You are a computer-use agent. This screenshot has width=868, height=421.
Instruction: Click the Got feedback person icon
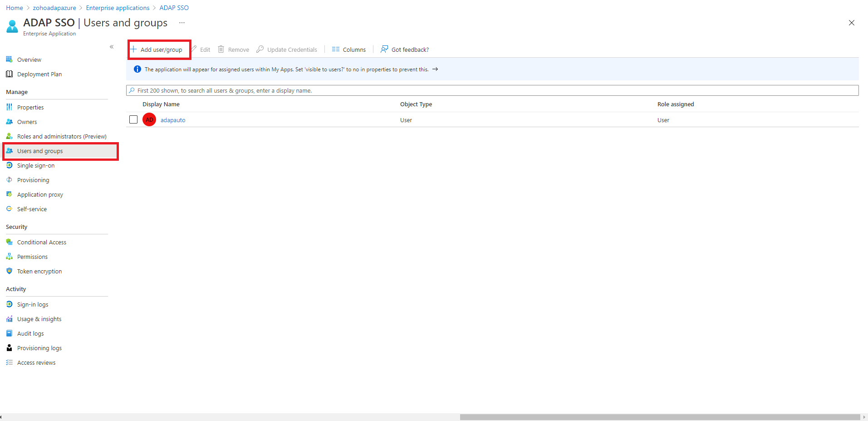point(384,49)
